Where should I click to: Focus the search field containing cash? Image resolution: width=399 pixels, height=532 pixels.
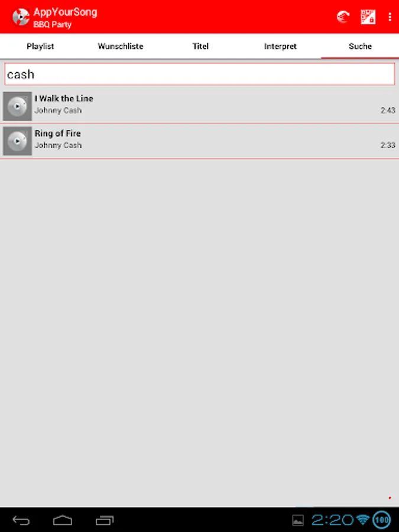[200, 74]
